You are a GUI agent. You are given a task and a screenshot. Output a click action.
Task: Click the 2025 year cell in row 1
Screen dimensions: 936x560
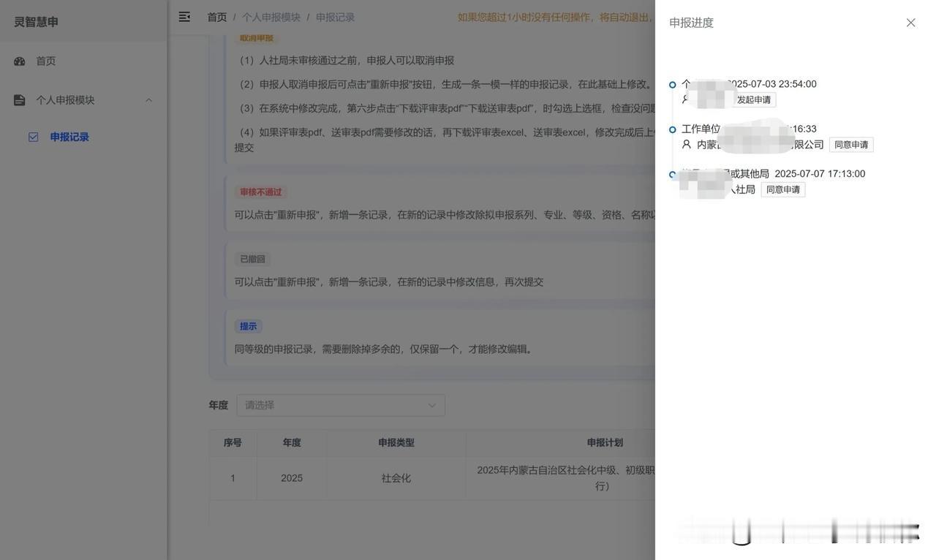(292, 478)
